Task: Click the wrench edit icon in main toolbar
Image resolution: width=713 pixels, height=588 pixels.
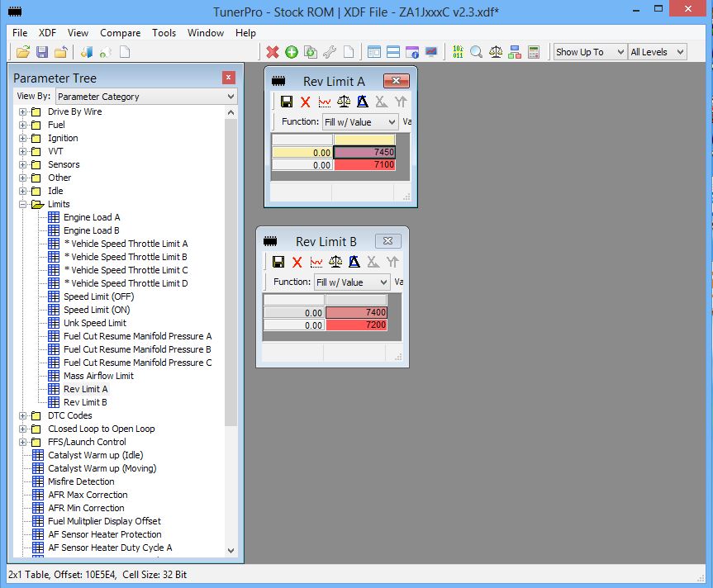Action: (x=330, y=52)
